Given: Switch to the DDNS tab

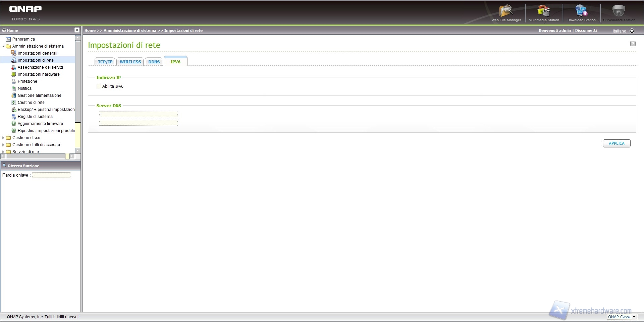Looking at the screenshot, I should pyautogui.click(x=154, y=62).
